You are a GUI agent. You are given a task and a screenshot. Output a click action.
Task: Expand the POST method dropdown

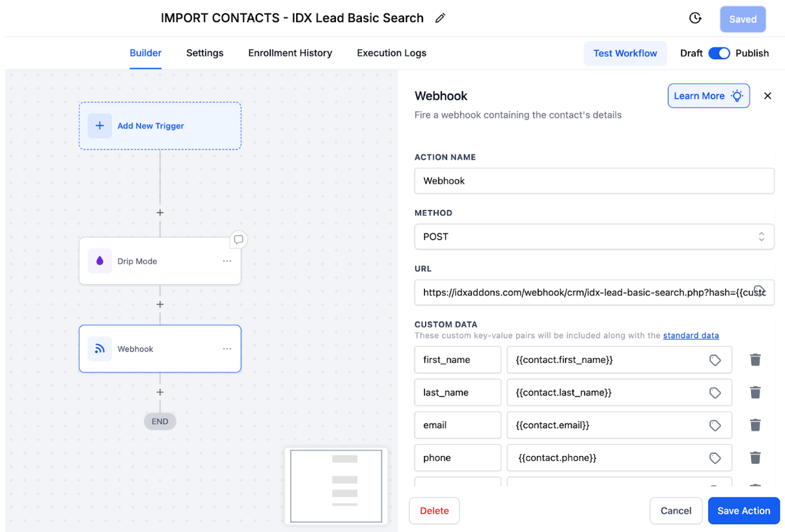click(594, 237)
